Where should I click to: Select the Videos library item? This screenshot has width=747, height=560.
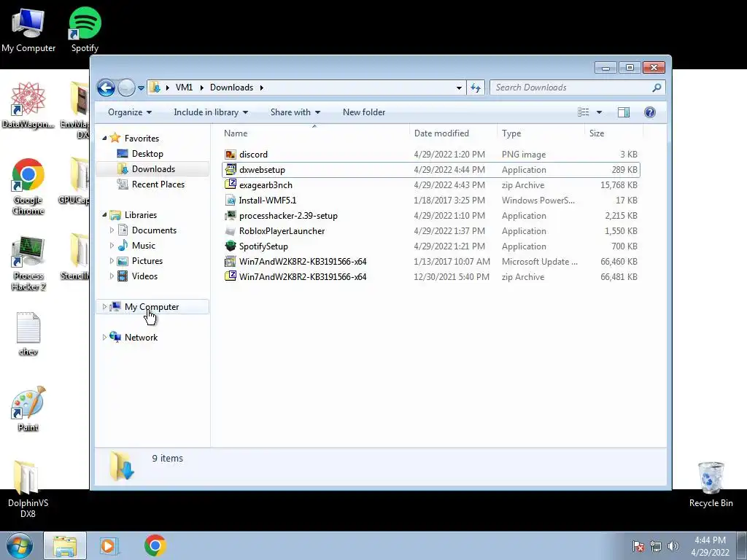[x=144, y=276]
